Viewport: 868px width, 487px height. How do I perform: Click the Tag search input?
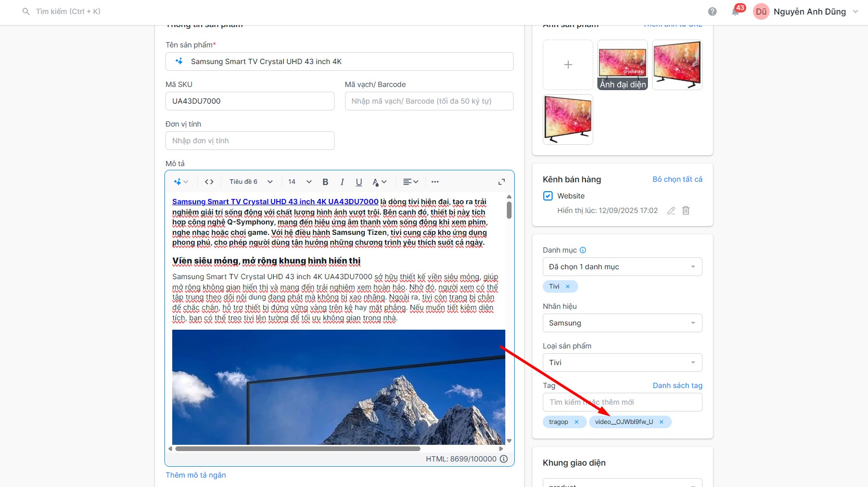click(x=622, y=402)
